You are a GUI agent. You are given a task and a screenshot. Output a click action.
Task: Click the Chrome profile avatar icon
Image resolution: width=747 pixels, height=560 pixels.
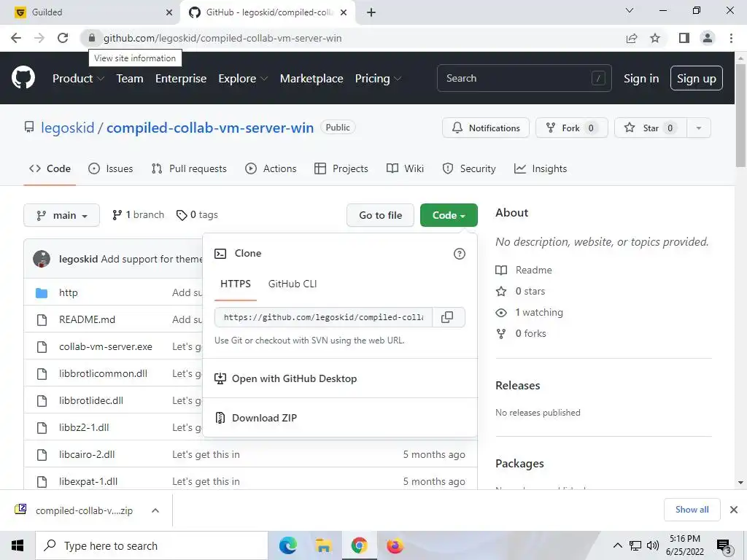click(708, 38)
